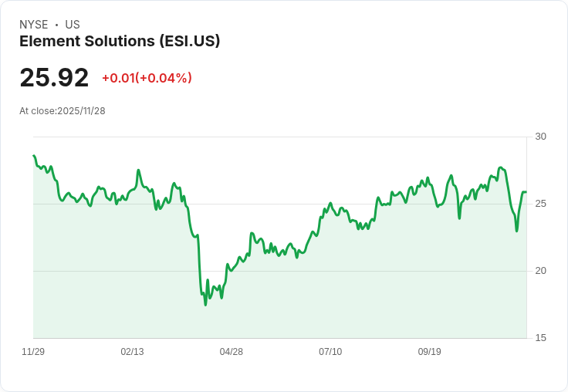Screen dimensions: 568x392
Task: Select the 04/28 date on the x-axis
Action: coord(232,352)
